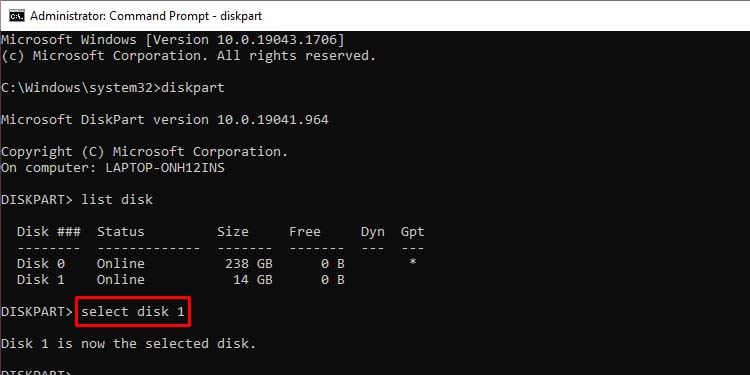The image size is (750, 375).
Task: Click the Command Prompt icon in title bar
Action: [x=17, y=16]
